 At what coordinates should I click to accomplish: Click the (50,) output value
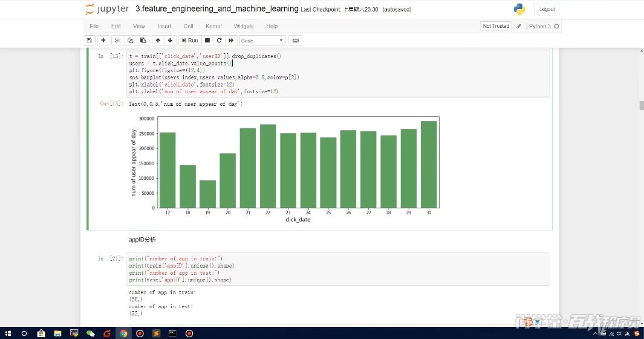135,300
